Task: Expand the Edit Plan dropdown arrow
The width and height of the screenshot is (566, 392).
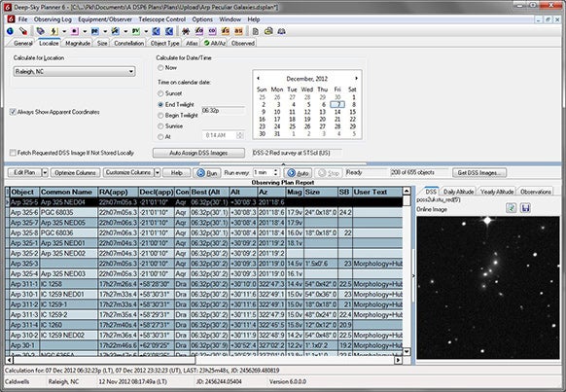Action: coord(45,172)
